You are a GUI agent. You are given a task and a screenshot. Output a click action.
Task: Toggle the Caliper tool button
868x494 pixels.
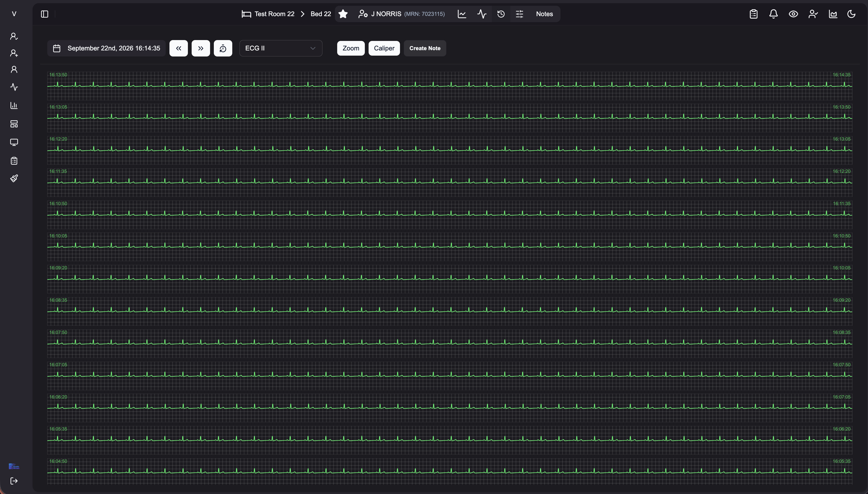[x=384, y=48]
